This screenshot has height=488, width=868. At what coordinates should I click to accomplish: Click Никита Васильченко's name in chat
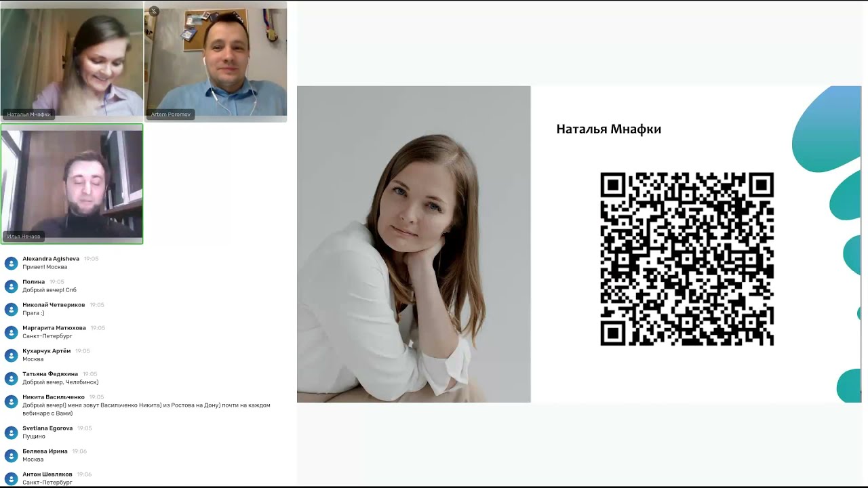[54, 397]
